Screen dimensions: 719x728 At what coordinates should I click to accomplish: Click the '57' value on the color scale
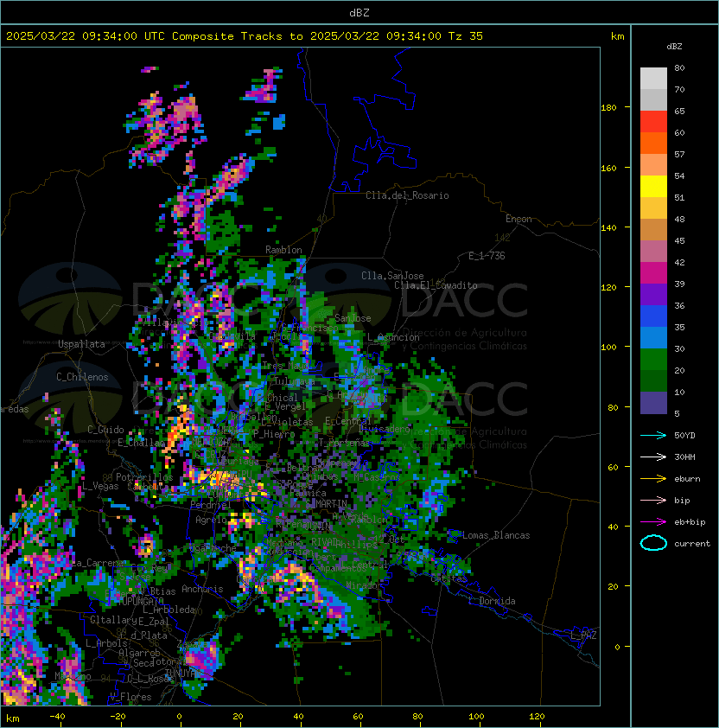679,154
